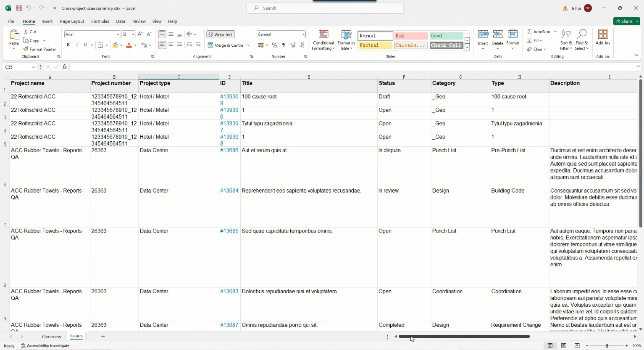The image size is (644, 350).
Task: Open the Name Box dropdown
Action: tap(33, 67)
